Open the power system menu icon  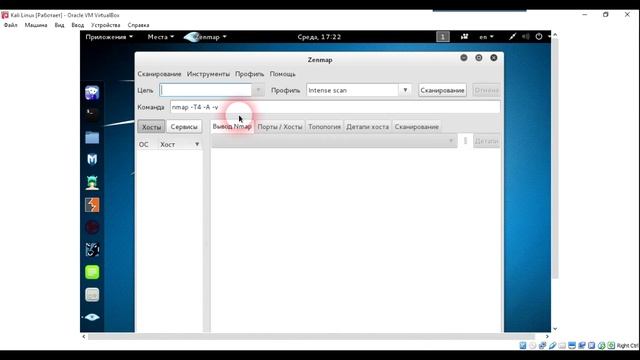pos(539,37)
